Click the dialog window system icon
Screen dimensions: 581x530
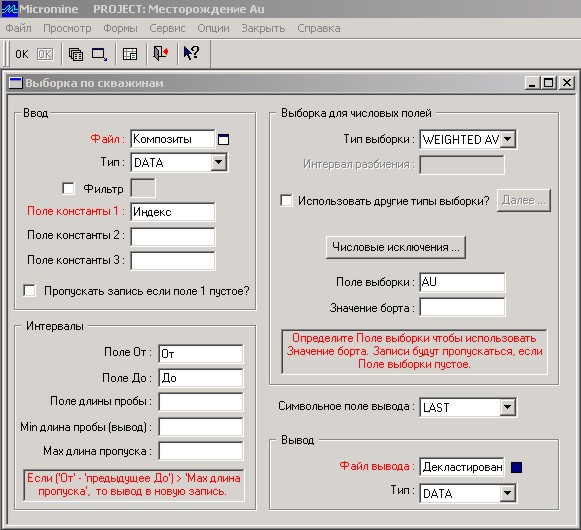(16, 83)
